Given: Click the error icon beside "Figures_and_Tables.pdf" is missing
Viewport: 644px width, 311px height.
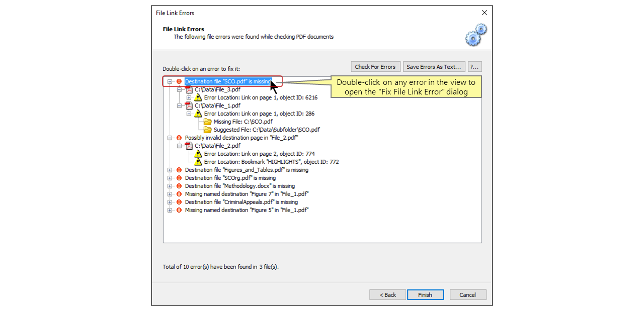Looking at the screenshot, I should [179, 170].
